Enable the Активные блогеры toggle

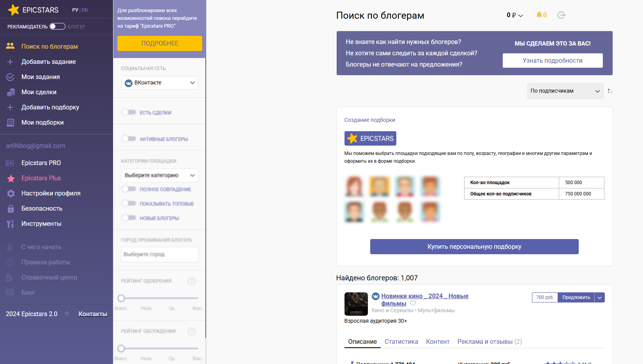(129, 139)
